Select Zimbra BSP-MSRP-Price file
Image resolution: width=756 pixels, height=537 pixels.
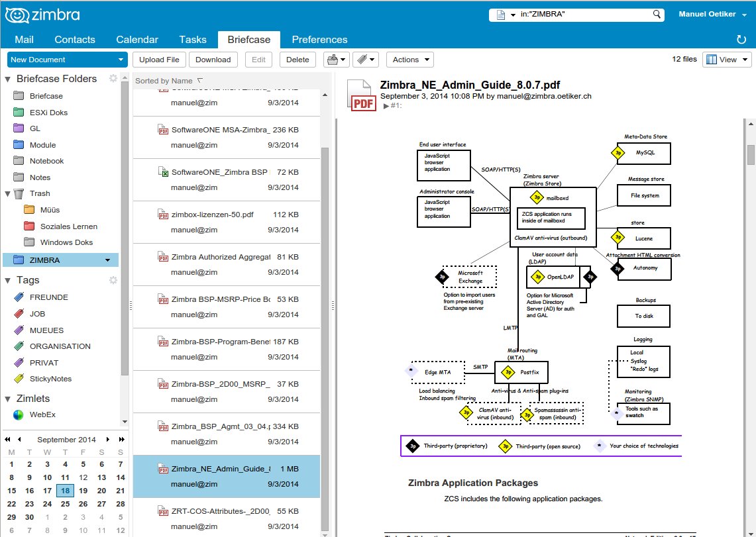click(227, 307)
